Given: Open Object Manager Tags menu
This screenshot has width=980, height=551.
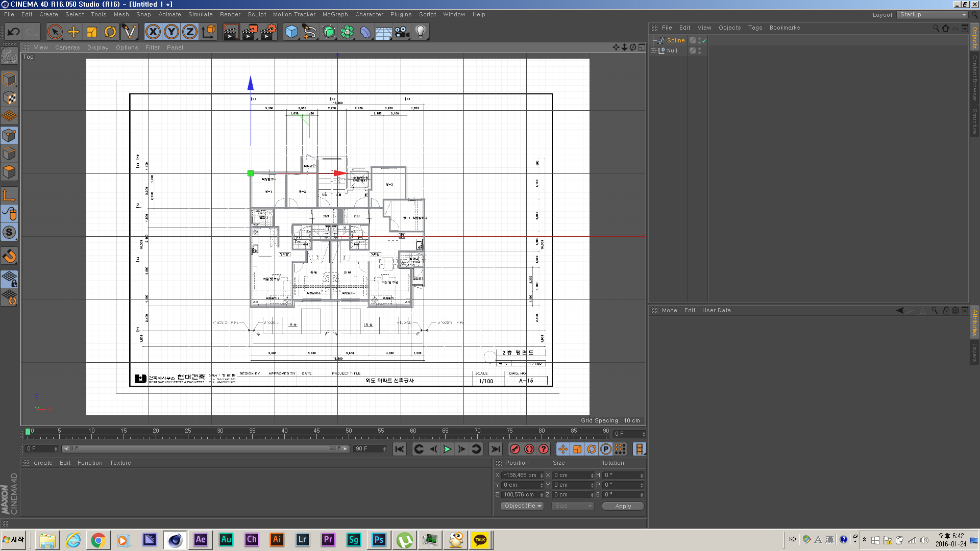Looking at the screenshot, I should click(x=755, y=28).
